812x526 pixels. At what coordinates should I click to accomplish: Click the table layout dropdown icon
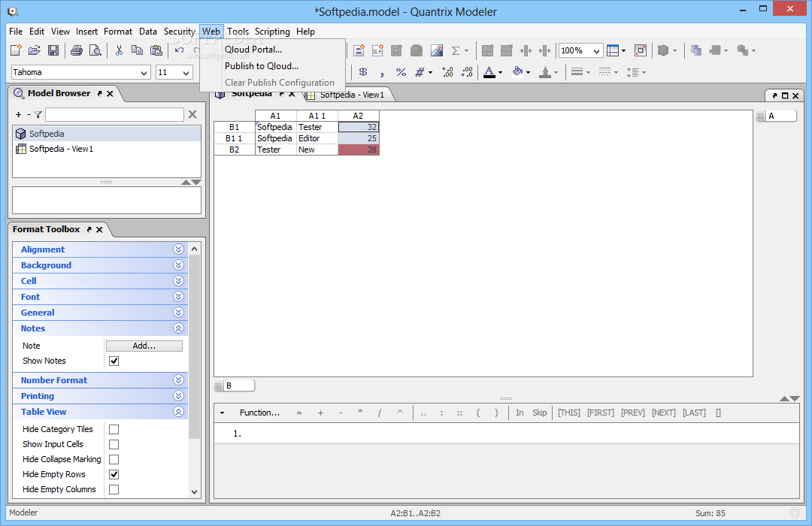(x=616, y=50)
